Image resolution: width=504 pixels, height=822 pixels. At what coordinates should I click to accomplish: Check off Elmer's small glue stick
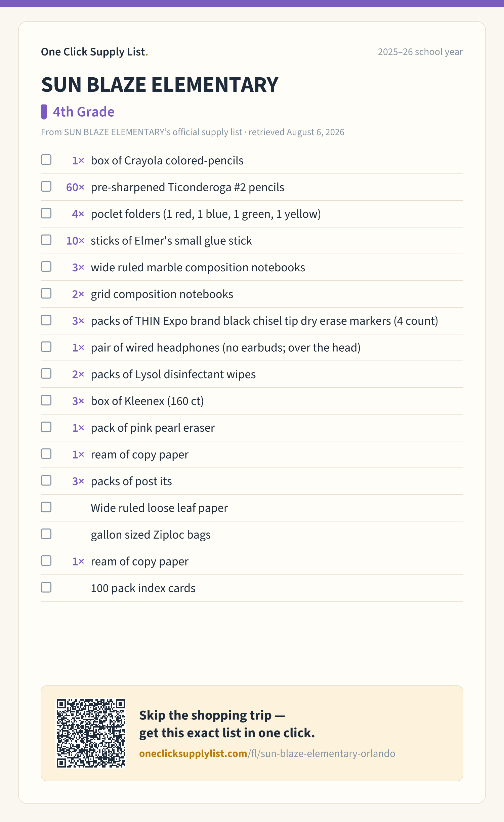pyautogui.click(x=46, y=240)
